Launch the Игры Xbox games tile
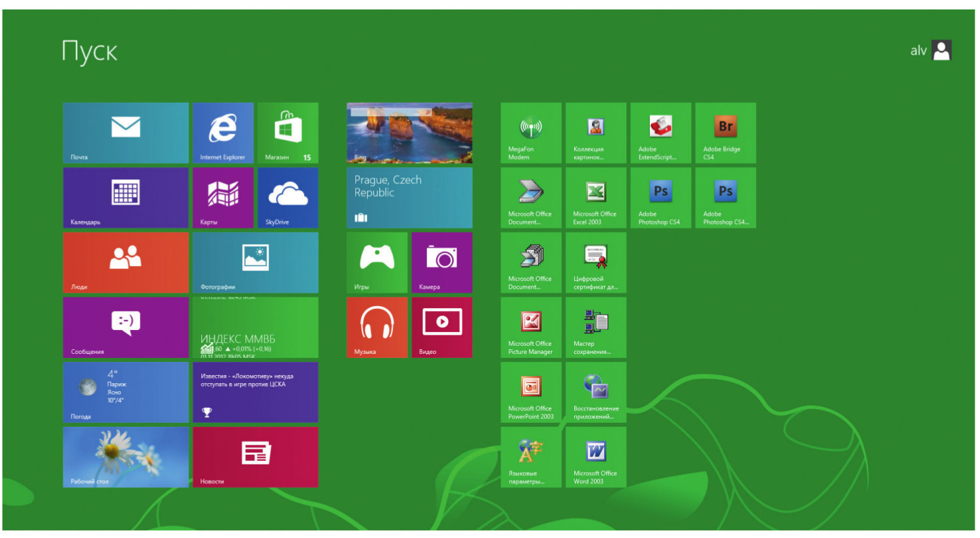 (x=376, y=263)
